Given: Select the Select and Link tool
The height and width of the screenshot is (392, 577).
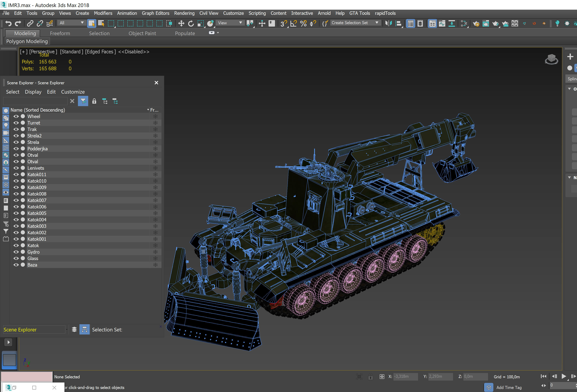Looking at the screenshot, I should (30, 24).
